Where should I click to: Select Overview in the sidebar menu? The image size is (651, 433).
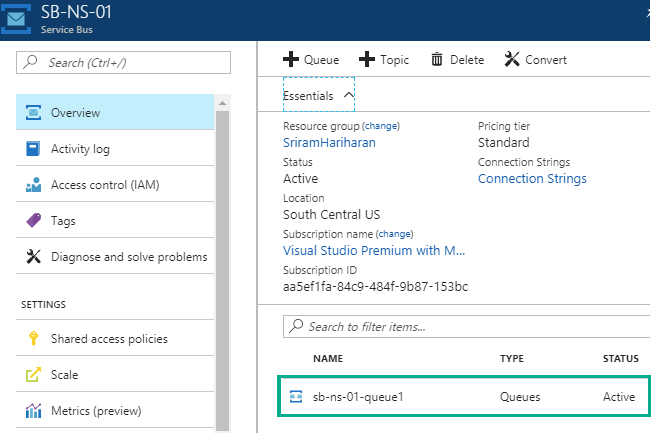[x=115, y=113]
